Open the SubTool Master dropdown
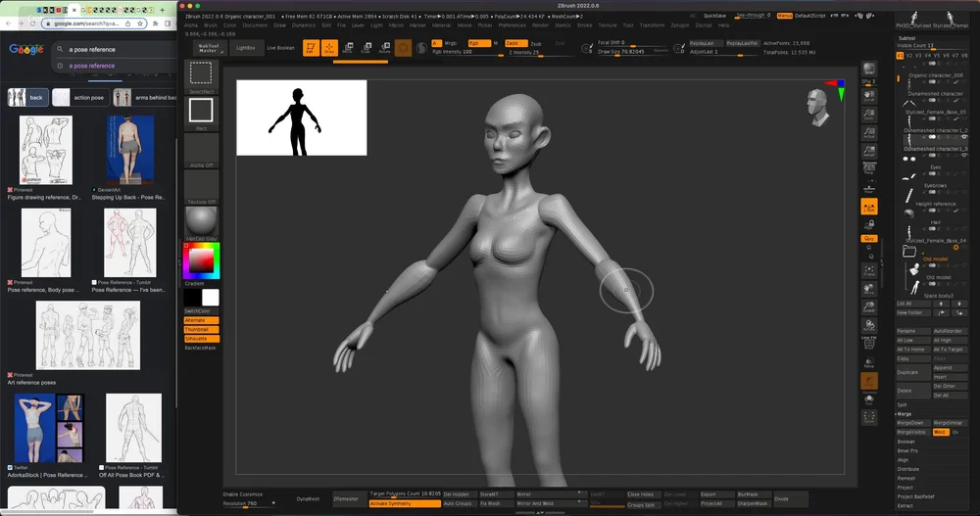 pyautogui.click(x=209, y=48)
